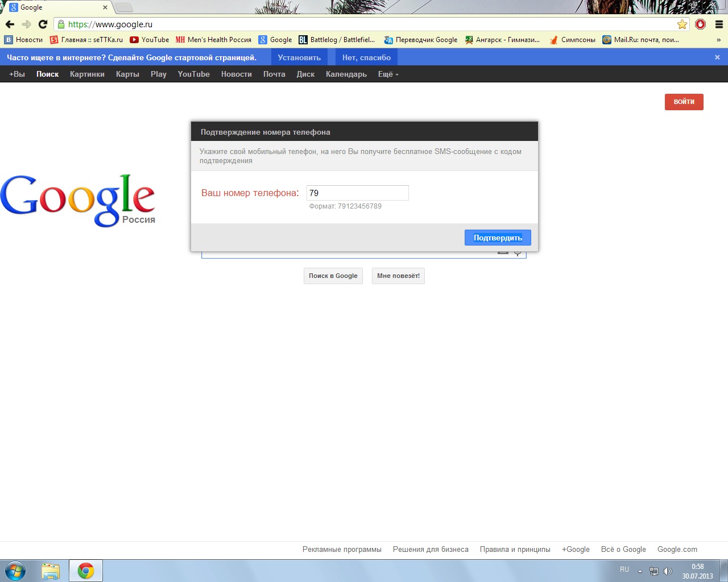Click the red ВОЙТИ sign-in button

pyautogui.click(x=684, y=102)
